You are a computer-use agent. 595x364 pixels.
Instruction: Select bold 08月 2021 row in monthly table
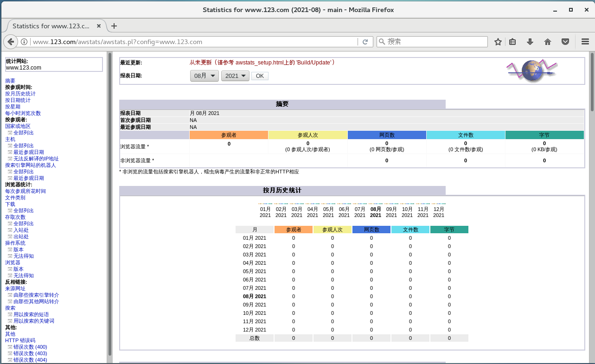click(255, 296)
